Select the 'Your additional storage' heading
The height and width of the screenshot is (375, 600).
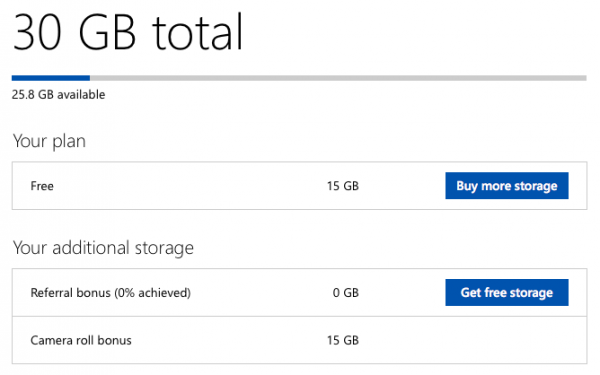103,248
